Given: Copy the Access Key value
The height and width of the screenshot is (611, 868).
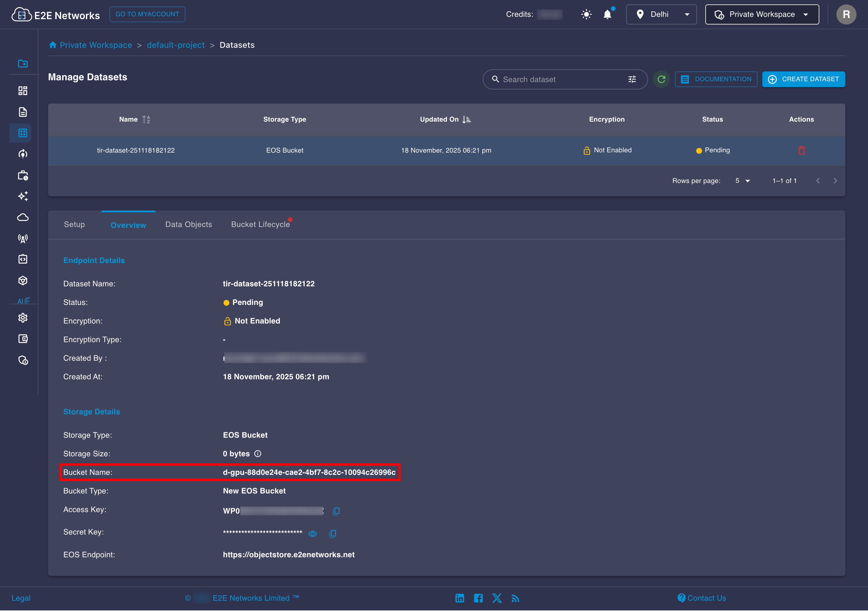Looking at the screenshot, I should 336,511.
